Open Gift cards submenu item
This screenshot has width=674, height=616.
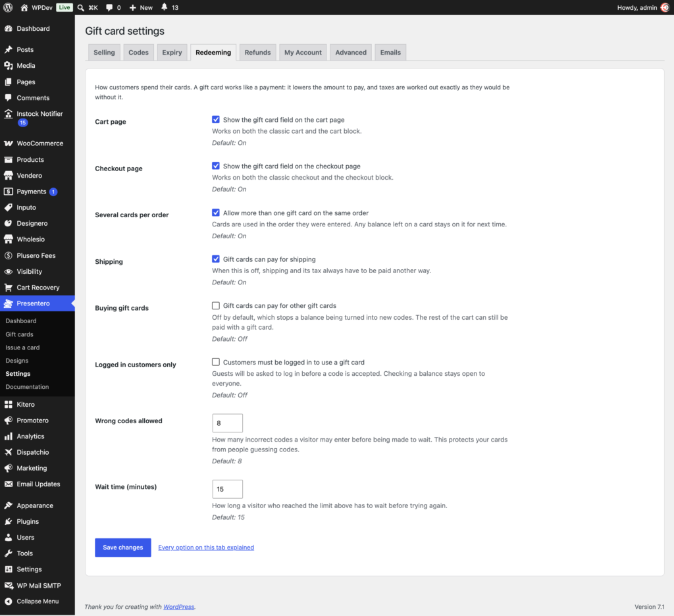point(19,334)
